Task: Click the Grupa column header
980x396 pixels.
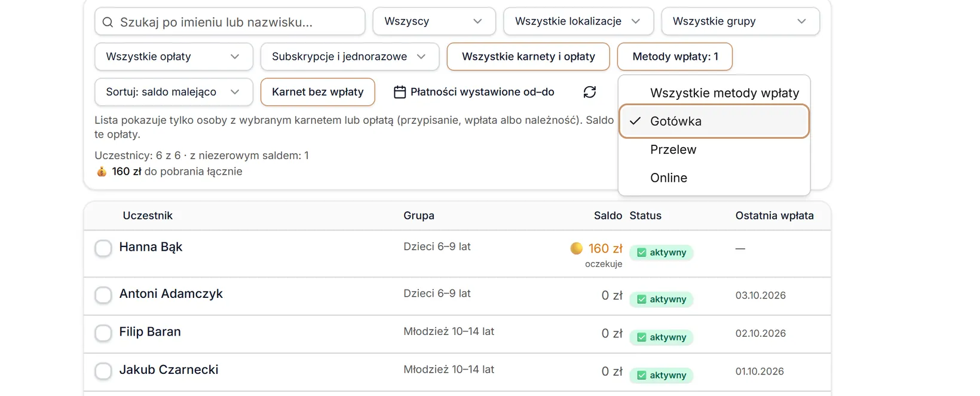Action: (419, 216)
